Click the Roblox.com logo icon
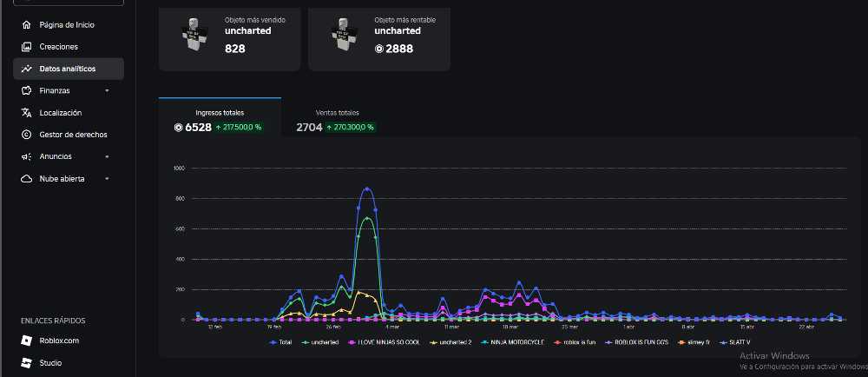 [26, 341]
